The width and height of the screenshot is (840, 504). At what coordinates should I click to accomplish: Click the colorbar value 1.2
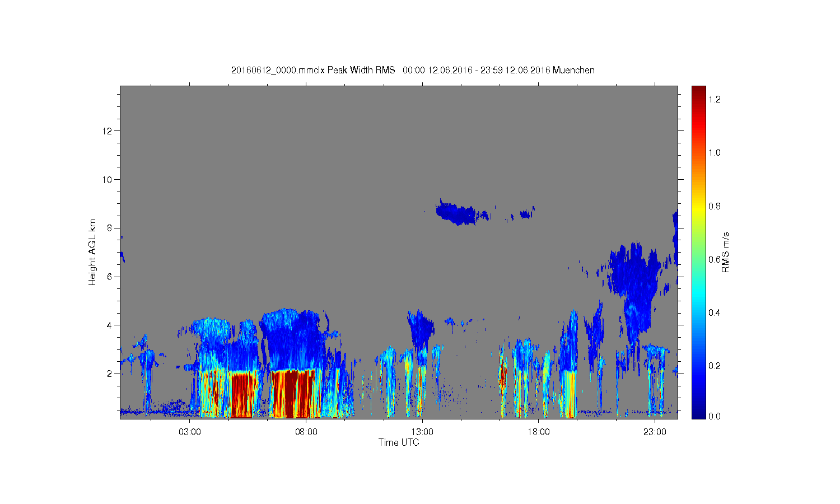click(715, 99)
